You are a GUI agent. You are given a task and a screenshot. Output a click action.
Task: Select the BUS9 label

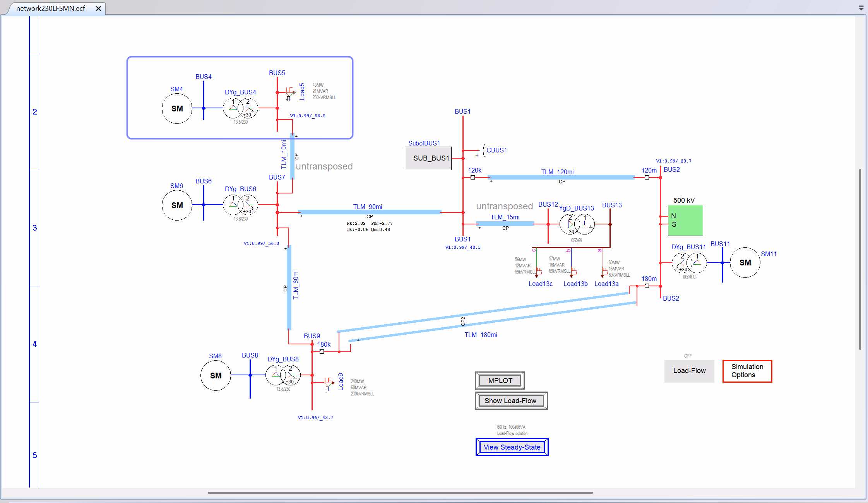tap(312, 336)
